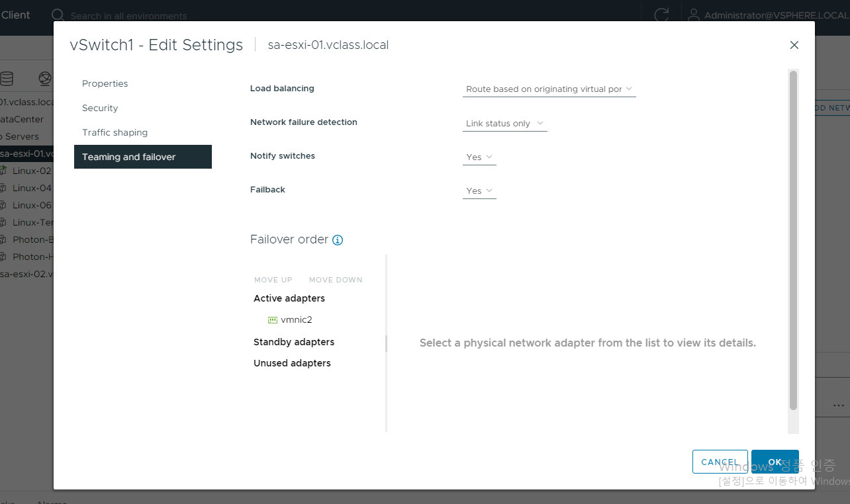Open the Failback dropdown
The height and width of the screenshot is (504, 850).
479,191
